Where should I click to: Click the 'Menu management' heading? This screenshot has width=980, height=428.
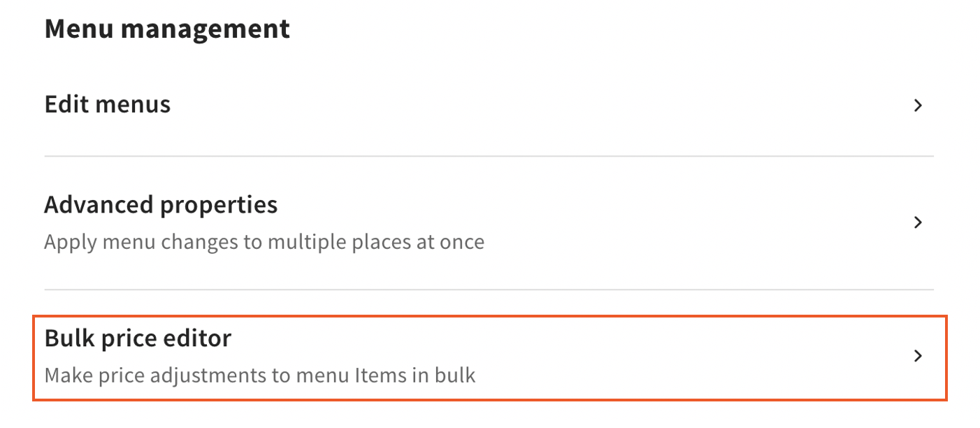pos(167,29)
